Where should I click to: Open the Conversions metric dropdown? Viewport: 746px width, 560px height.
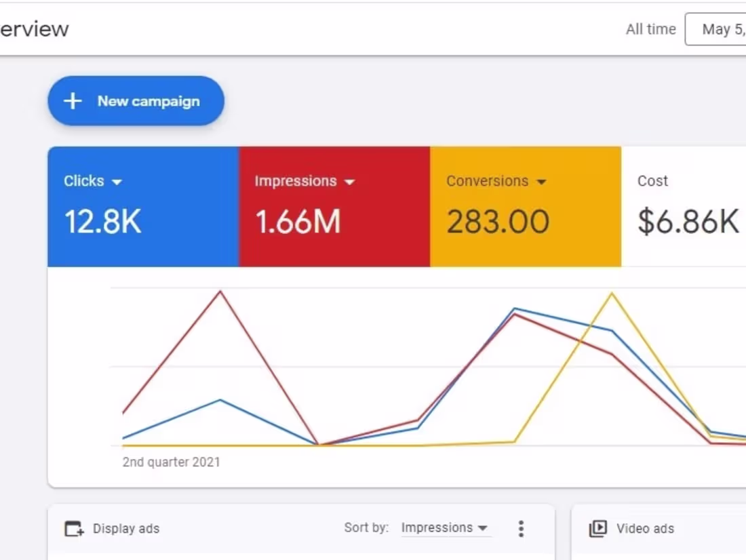tap(541, 182)
